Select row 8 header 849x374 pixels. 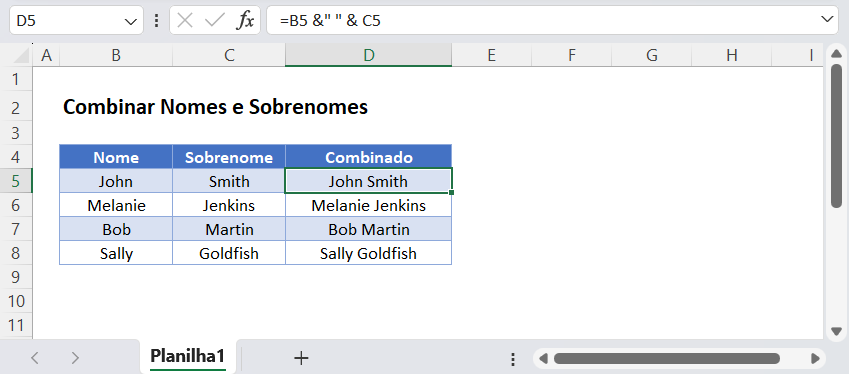point(16,253)
